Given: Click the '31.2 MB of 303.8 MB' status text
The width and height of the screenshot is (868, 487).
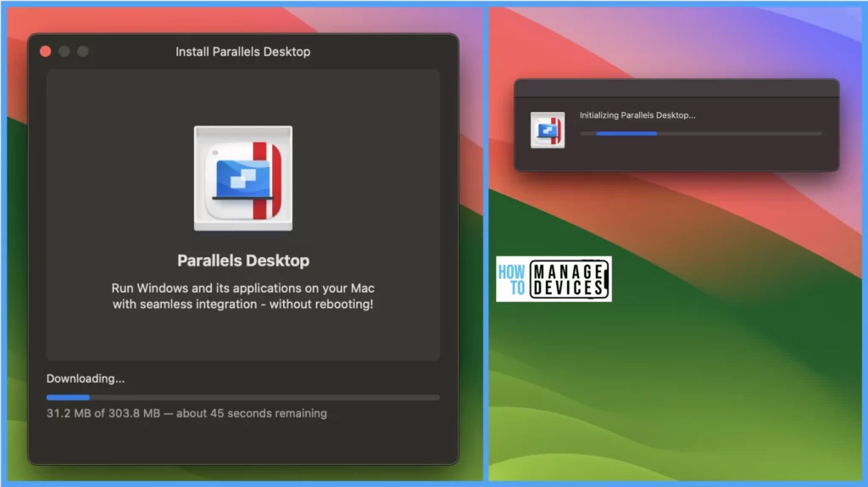Looking at the screenshot, I should tap(186, 413).
